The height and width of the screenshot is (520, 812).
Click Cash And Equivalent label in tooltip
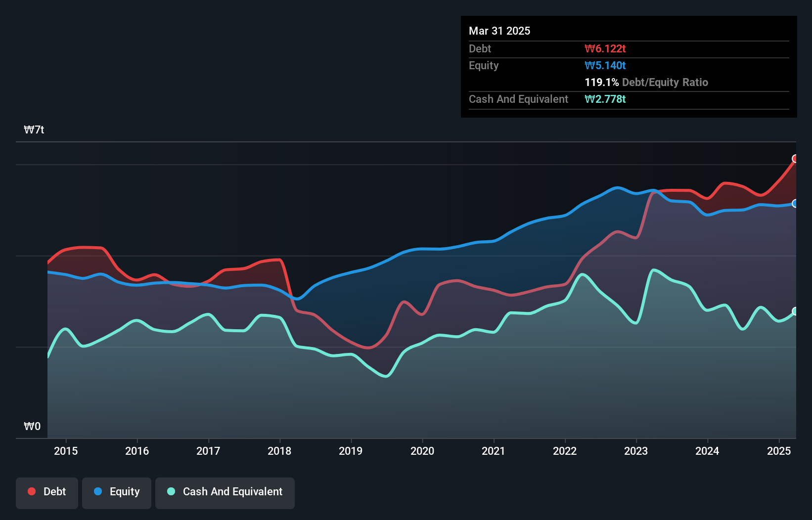coord(518,99)
